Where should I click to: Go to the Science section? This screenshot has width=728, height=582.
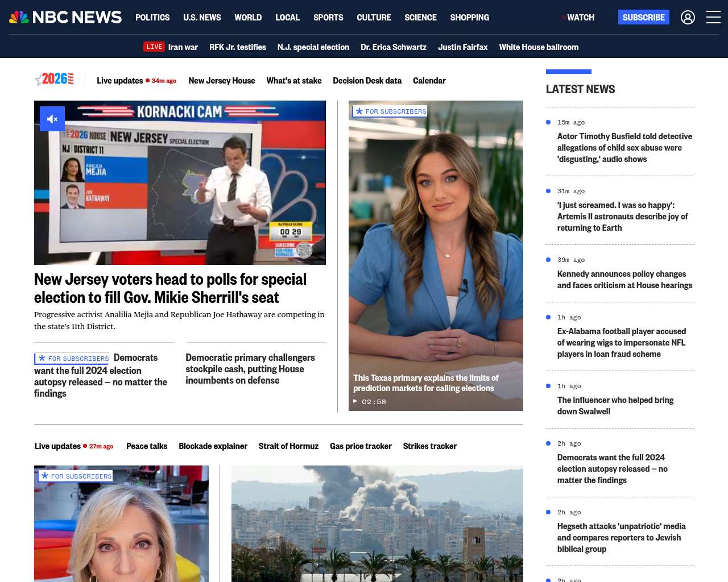click(420, 18)
